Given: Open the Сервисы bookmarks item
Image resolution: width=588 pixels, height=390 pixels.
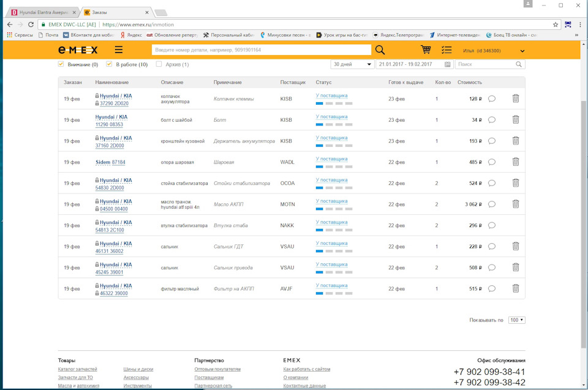Looking at the screenshot, I should click(20, 35).
